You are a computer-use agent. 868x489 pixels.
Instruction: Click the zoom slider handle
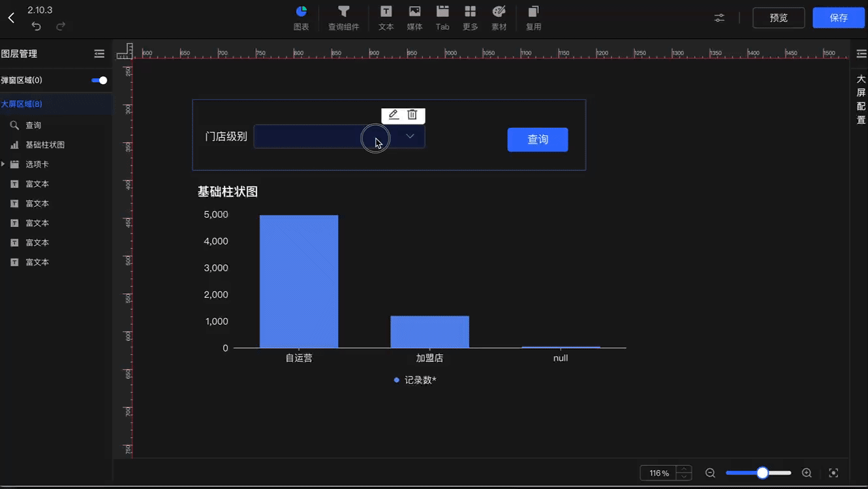[762, 473]
